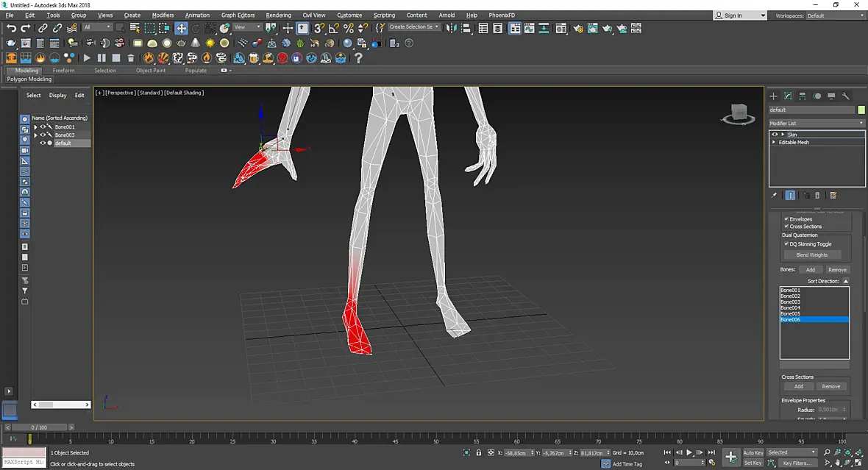Click Bones Remove button

(837, 270)
